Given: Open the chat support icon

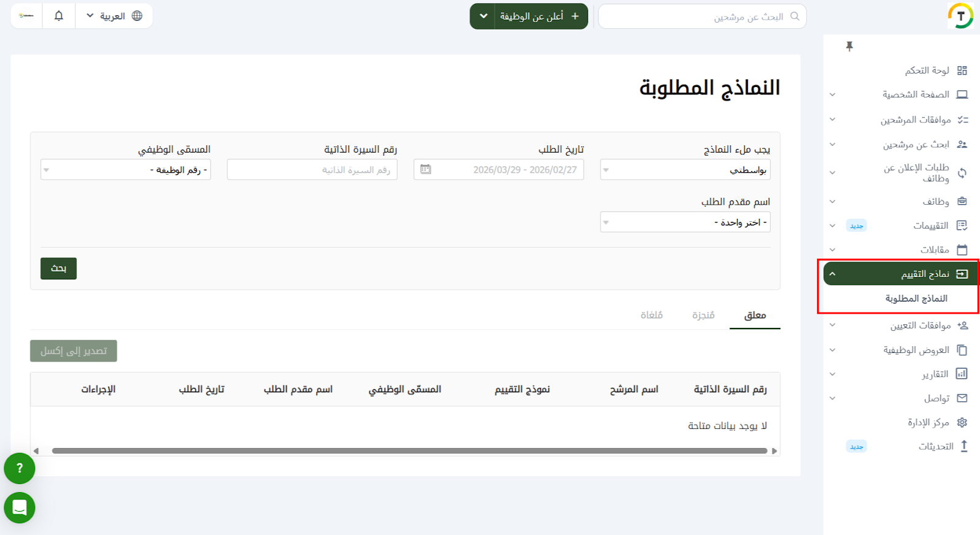Looking at the screenshot, I should tap(20, 507).
